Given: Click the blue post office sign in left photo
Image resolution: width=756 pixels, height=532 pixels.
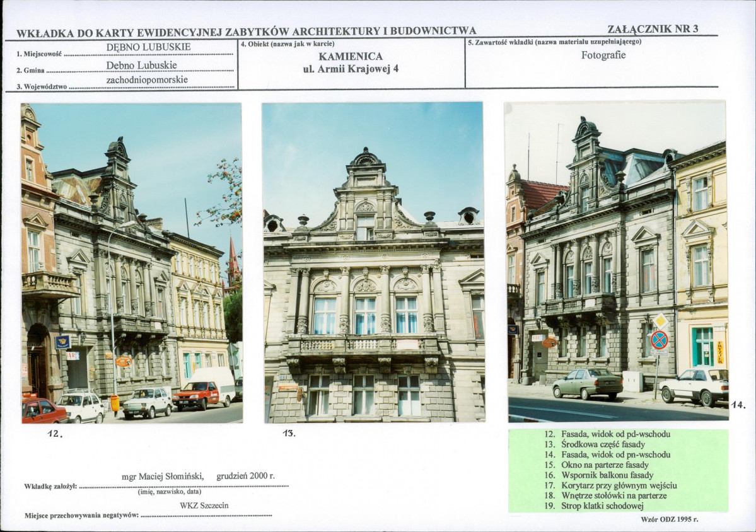Looking at the screenshot, I should [62, 342].
